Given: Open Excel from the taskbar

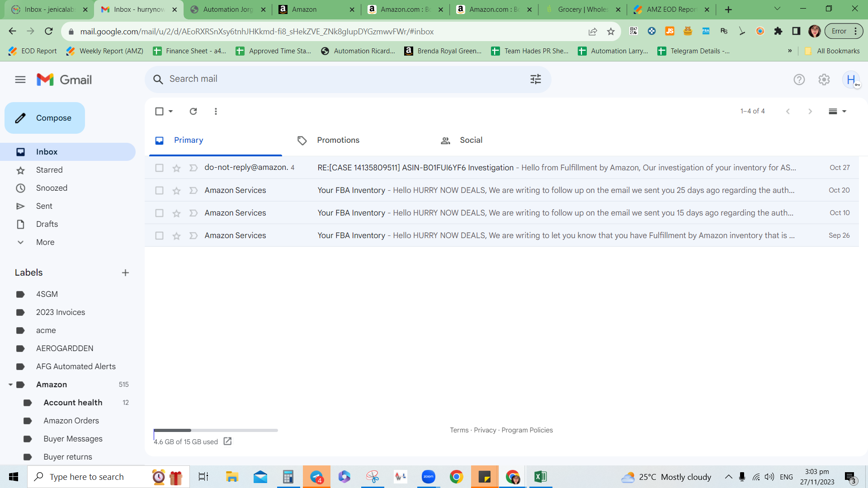Looking at the screenshot, I should (x=541, y=477).
